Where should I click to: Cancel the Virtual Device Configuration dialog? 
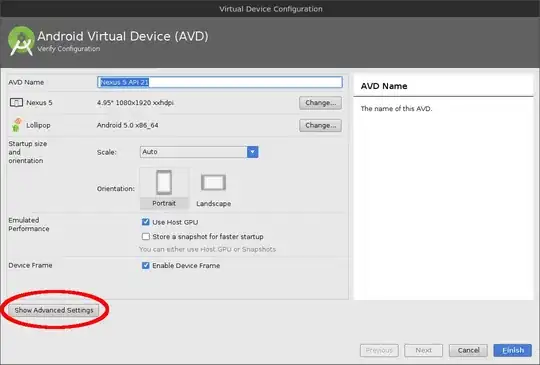pyautogui.click(x=468, y=350)
